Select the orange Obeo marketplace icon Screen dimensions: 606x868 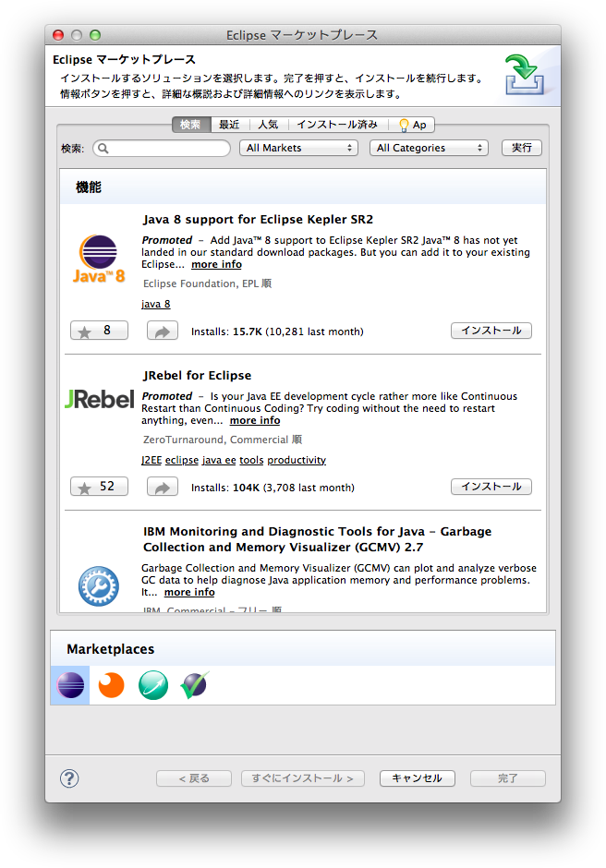click(x=111, y=685)
